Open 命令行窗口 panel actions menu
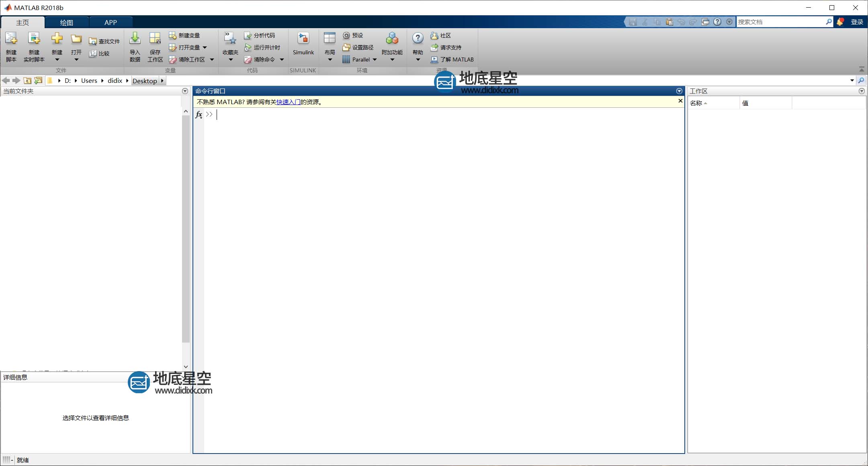Image resolution: width=868 pixels, height=466 pixels. 679,91
